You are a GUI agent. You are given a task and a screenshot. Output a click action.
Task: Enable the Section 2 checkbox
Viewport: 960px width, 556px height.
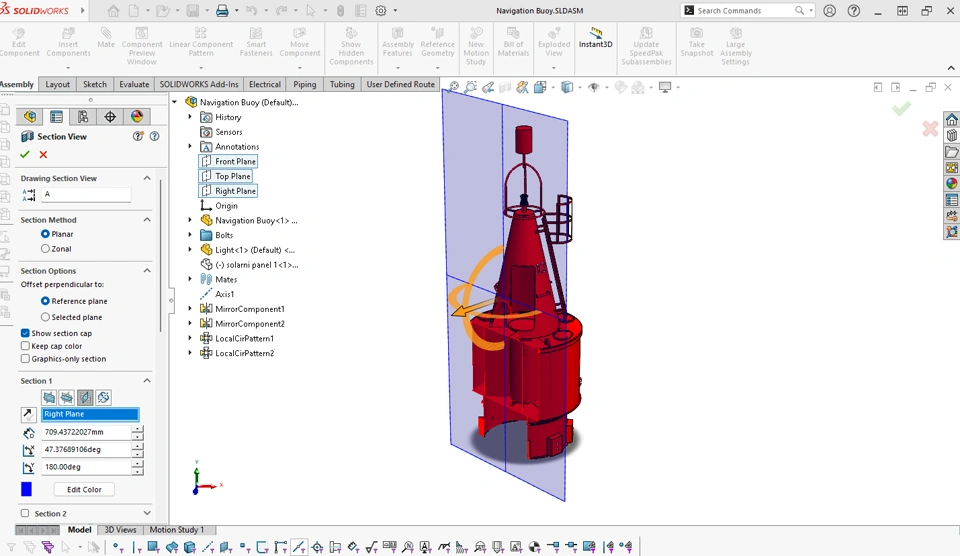25,513
